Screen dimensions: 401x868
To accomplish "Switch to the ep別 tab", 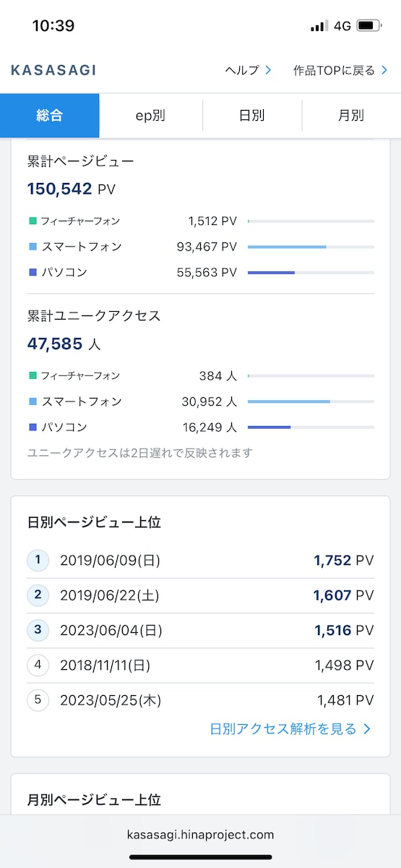I will click(x=151, y=116).
